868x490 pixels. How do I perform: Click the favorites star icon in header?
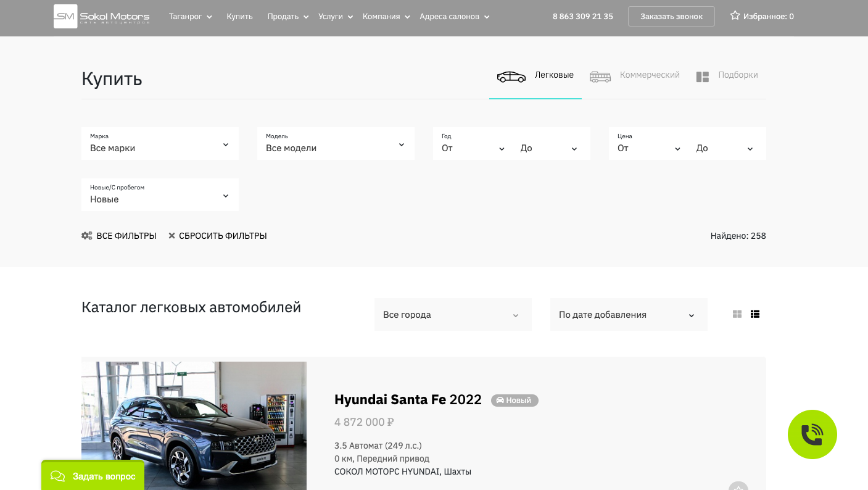pyautogui.click(x=735, y=15)
